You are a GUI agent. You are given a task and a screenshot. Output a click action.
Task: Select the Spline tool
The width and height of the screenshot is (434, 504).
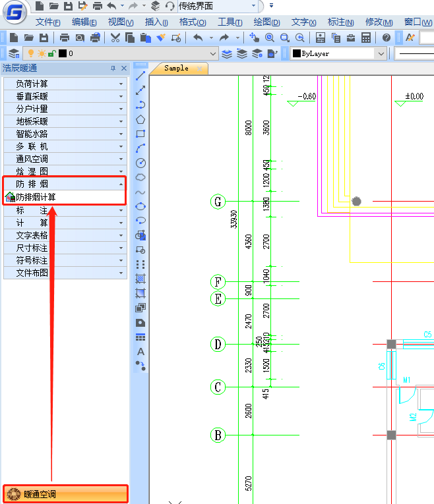[x=140, y=192]
